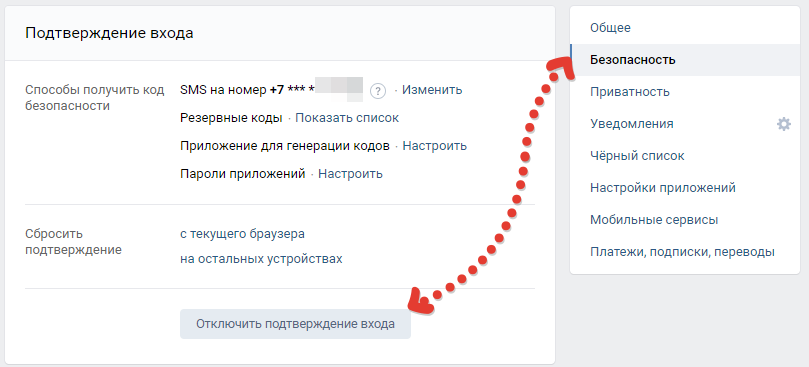Viewport: 809px width, 367px height.
Task: Reset confirmation on other devices
Action: pyautogui.click(x=261, y=258)
